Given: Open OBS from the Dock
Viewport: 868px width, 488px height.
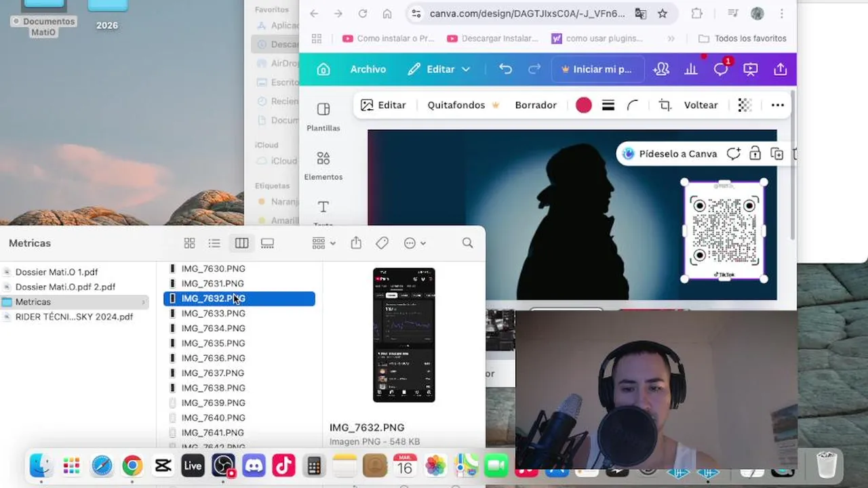Looking at the screenshot, I should coord(223,466).
